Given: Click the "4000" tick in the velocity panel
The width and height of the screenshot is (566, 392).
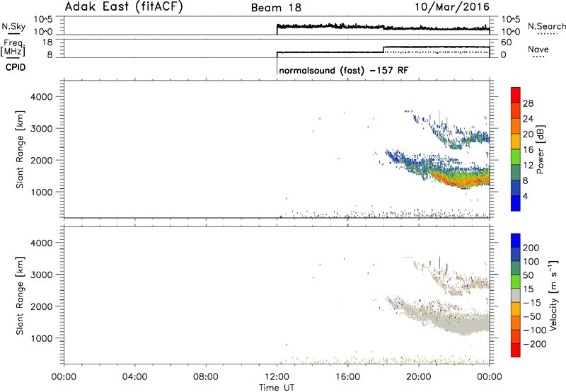Looking at the screenshot, I should 42,243.
